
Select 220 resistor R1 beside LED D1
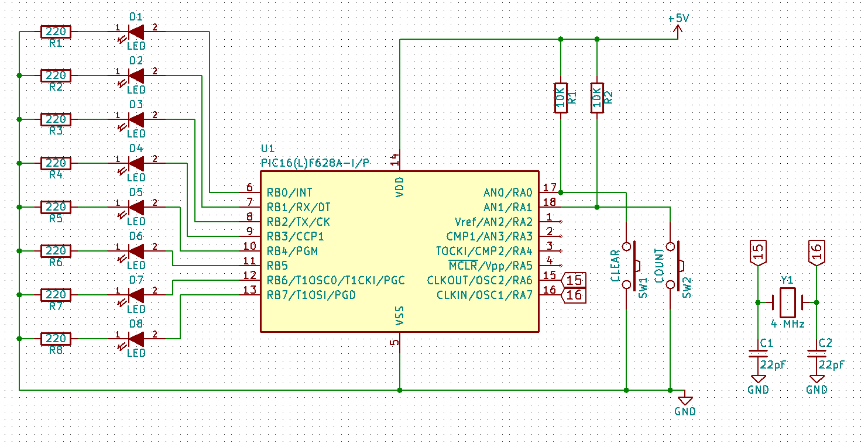[56, 32]
